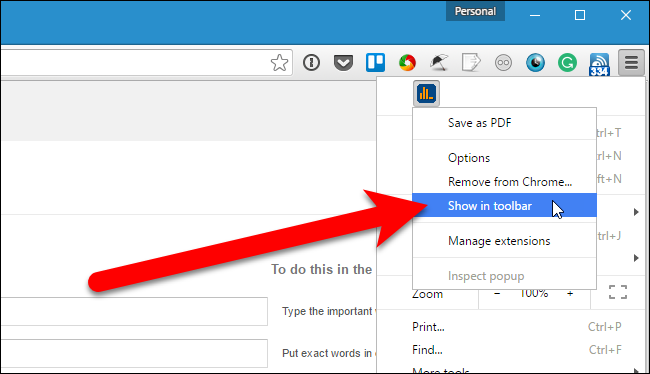Click the gray double-circle extension icon
The height and width of the screenshot is (374, 650).
pyautogui.click(x=503, y=63)
